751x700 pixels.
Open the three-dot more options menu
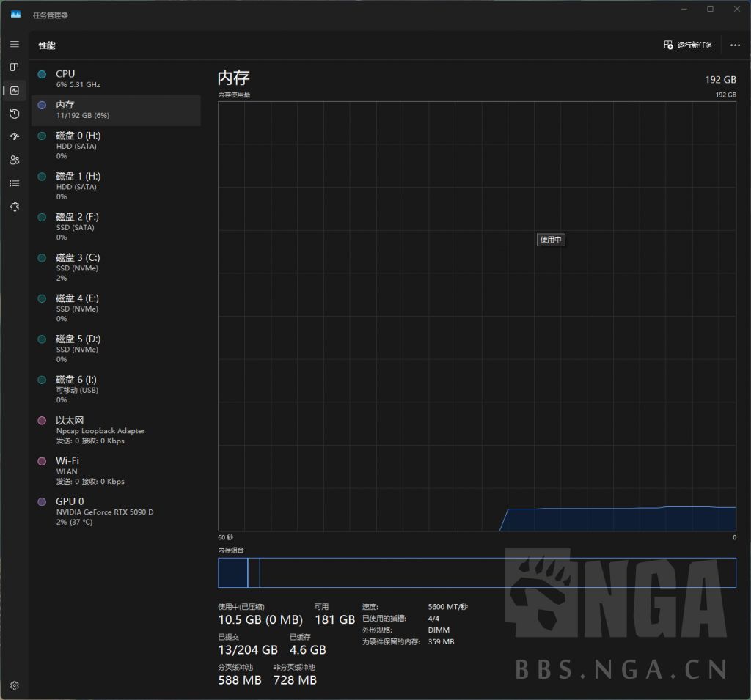(735, 45)
